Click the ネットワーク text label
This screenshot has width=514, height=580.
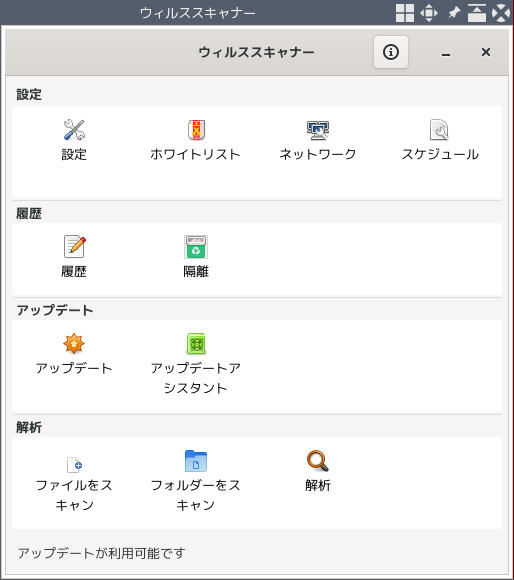click(x=318, y=154)
